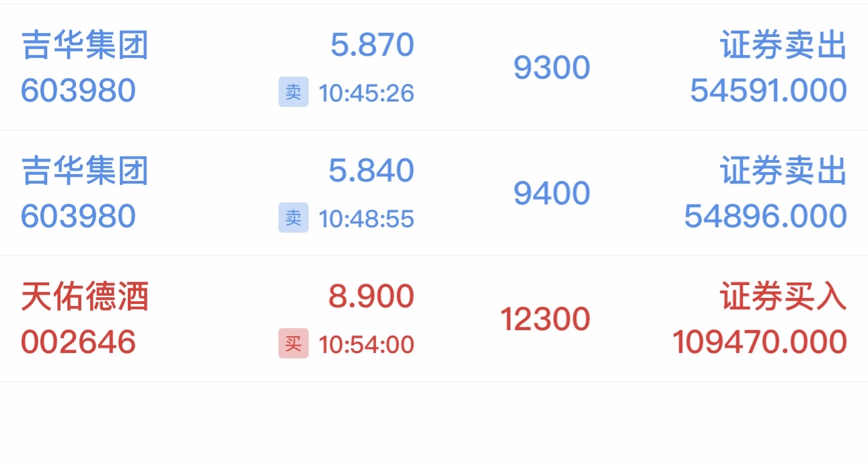Tap the red 证券买入 label
The height and width of the screenshot is (464, 868).
click(x=783, y=297)
